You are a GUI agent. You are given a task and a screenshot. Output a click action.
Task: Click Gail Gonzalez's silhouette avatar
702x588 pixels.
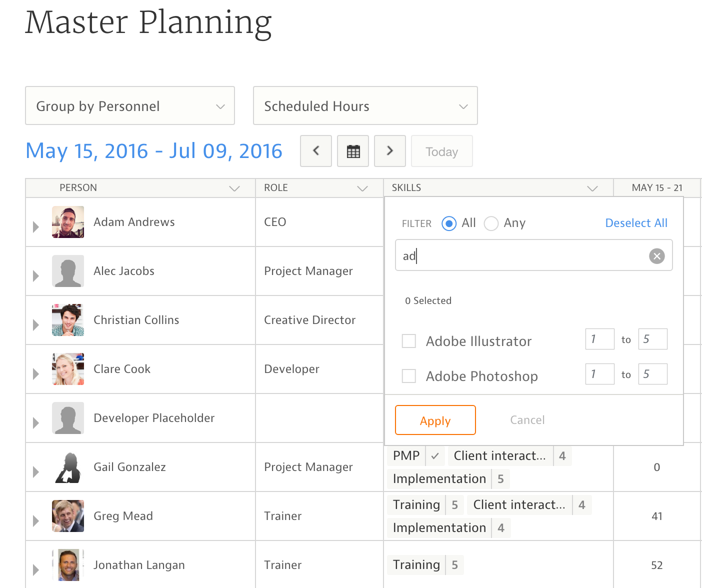[68, 467]
